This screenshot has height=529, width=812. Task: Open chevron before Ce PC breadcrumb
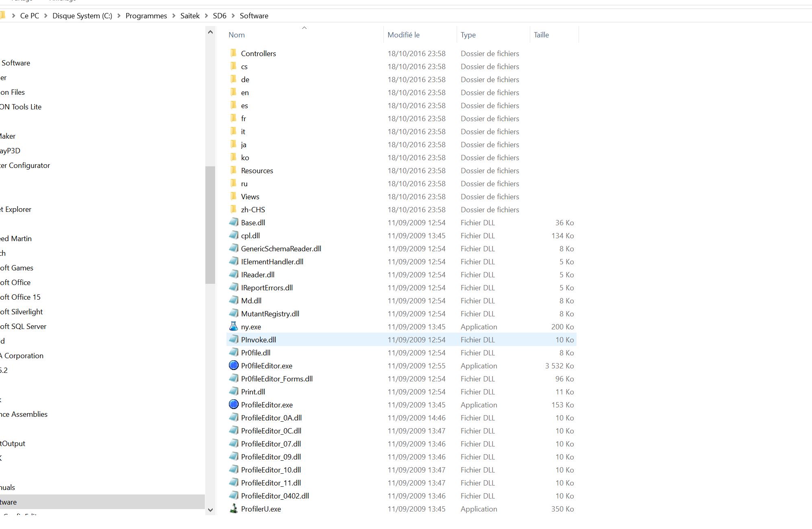[13, 16]
